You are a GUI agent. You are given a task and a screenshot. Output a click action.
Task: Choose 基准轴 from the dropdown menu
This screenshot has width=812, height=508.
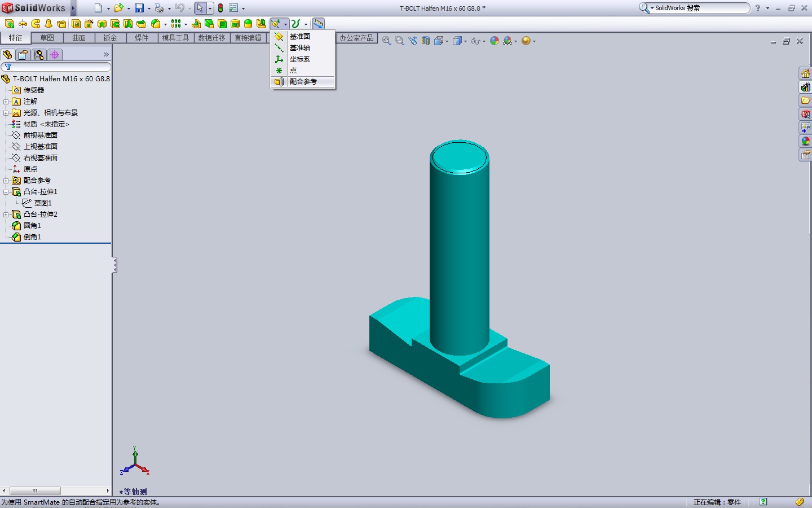(x=303, y=47)
